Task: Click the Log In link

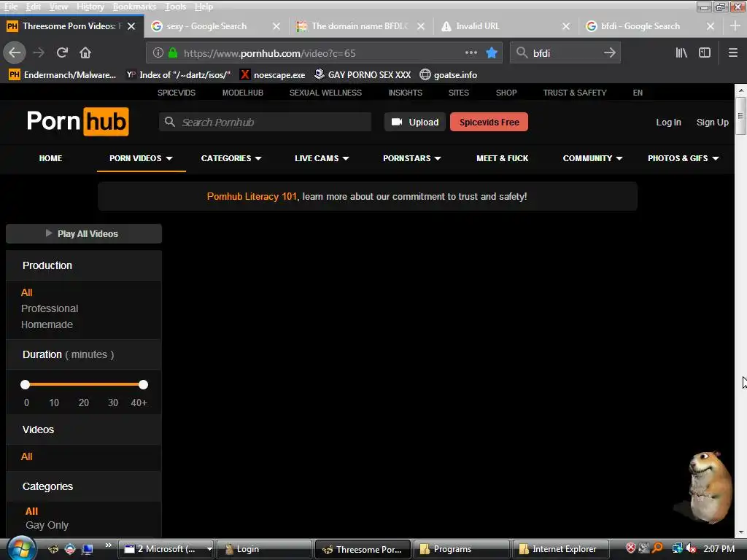Action: pyautogui.click(x=668, y=122)
